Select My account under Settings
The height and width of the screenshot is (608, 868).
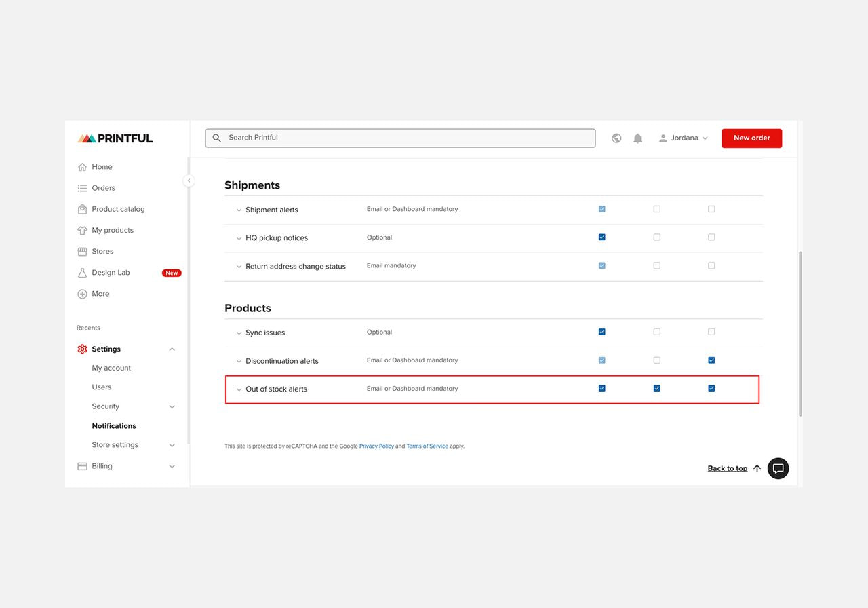[111, 368]
